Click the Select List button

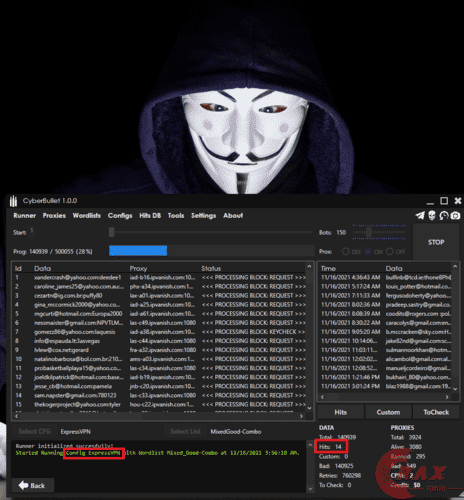[x=185, y=431]
